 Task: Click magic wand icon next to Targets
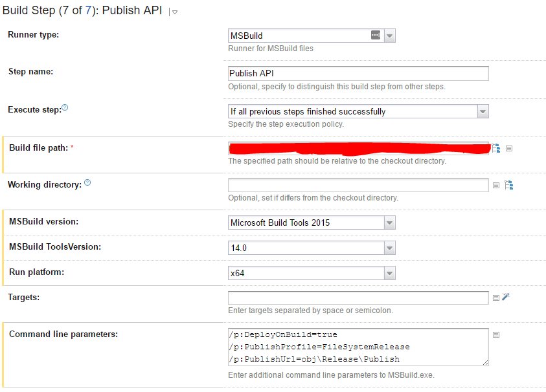[506, 297]
